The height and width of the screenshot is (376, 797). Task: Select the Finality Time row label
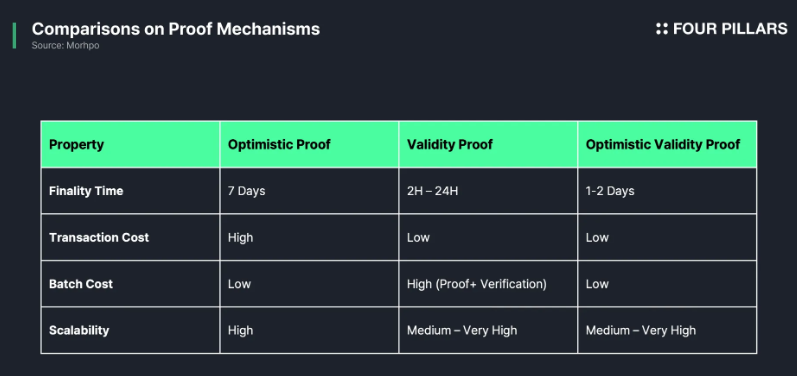coord(86,191)
